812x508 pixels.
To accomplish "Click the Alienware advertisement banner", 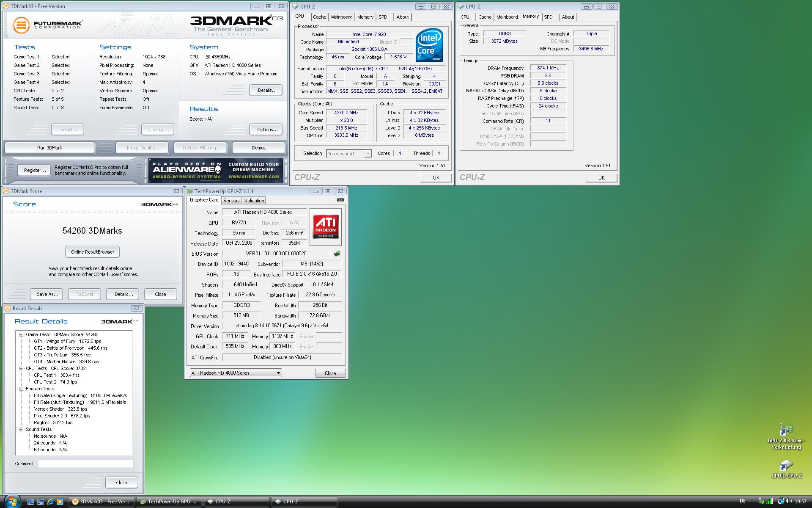I will click(x=216, y=171).
